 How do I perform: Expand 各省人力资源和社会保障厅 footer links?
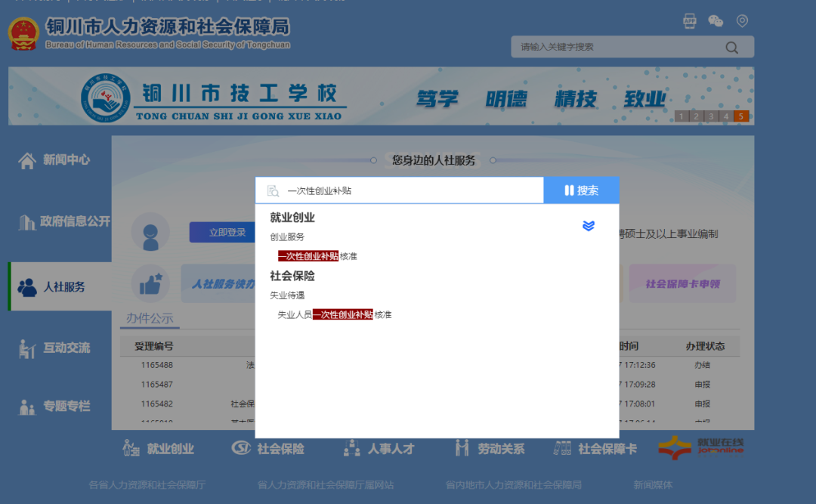(147, 485)
